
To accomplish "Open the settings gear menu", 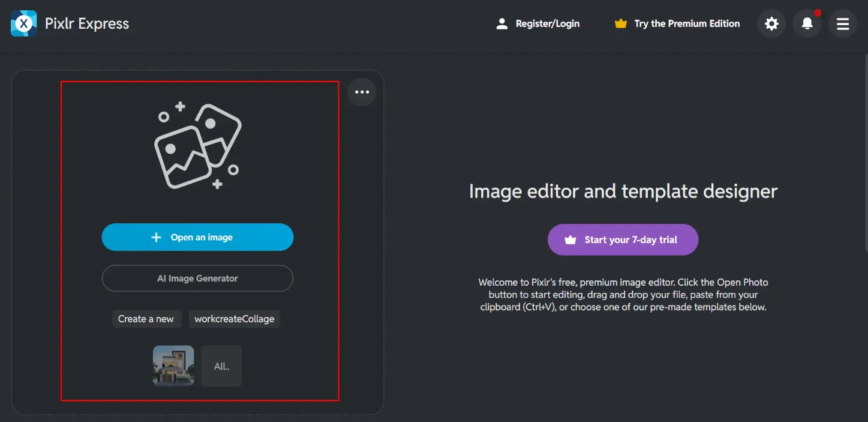I will (x=771, y=23).
